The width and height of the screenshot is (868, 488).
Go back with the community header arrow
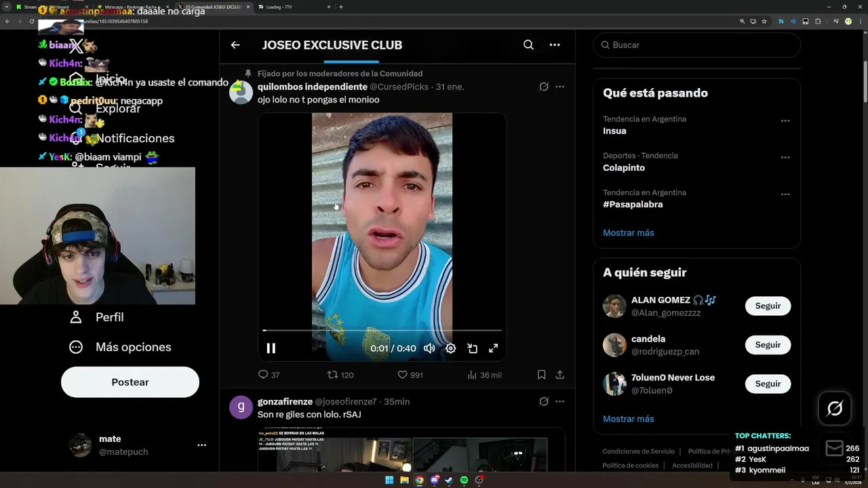click(x=235, y=45)
